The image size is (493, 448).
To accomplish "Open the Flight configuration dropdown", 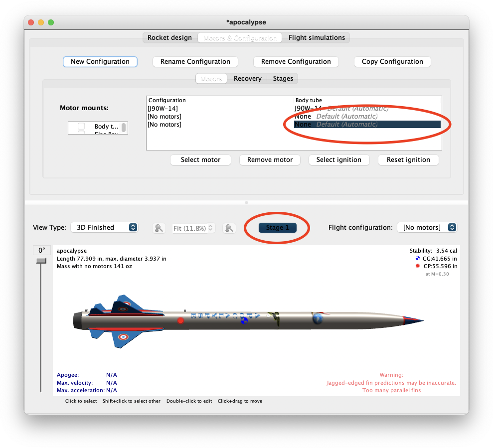I will (427, 227).
